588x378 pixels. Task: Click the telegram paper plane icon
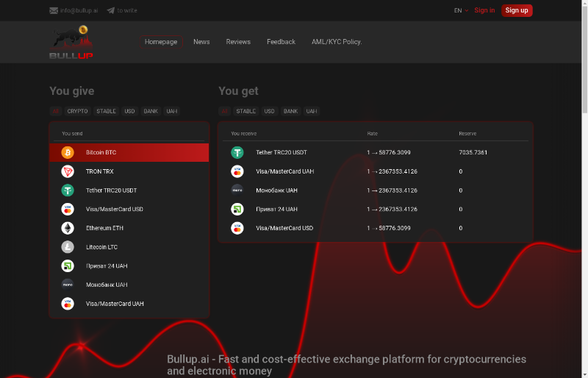point(110,11)
